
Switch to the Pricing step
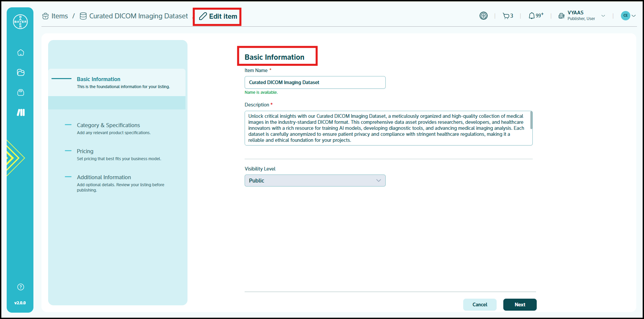click(85, 151)
